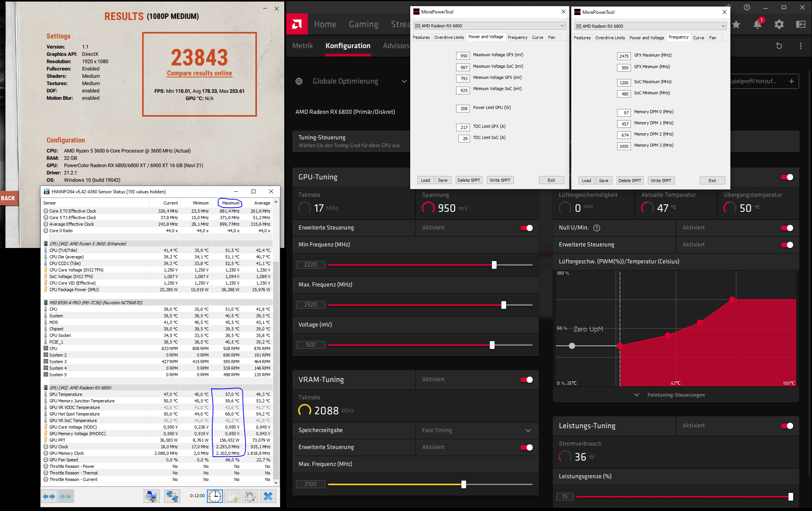Viewport: 812px width, 511px height.
Task: Click Exit in left MorePowerTool
Action: (552, 180)
